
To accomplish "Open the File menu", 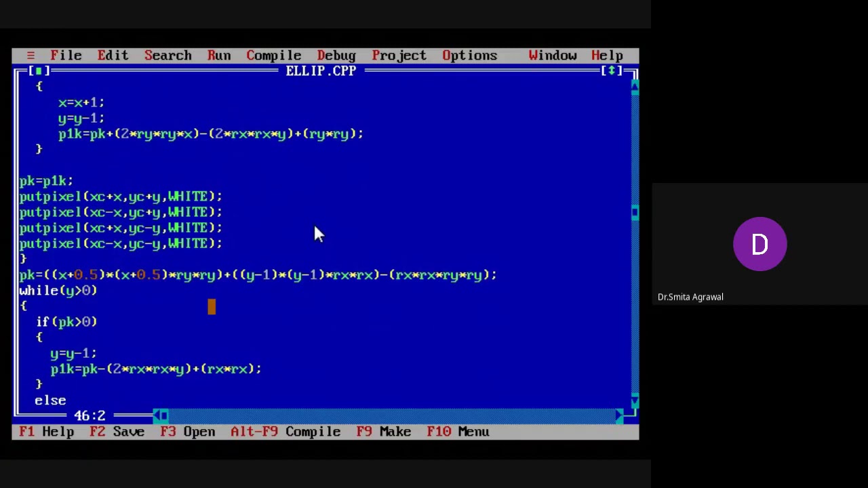I will tap(66, 56).
